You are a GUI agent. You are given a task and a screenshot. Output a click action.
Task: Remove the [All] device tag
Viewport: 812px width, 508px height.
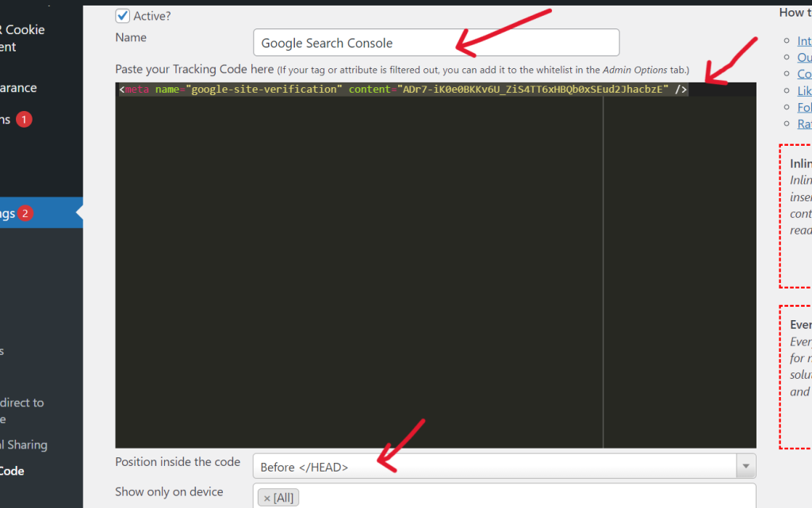pos(266,498)
